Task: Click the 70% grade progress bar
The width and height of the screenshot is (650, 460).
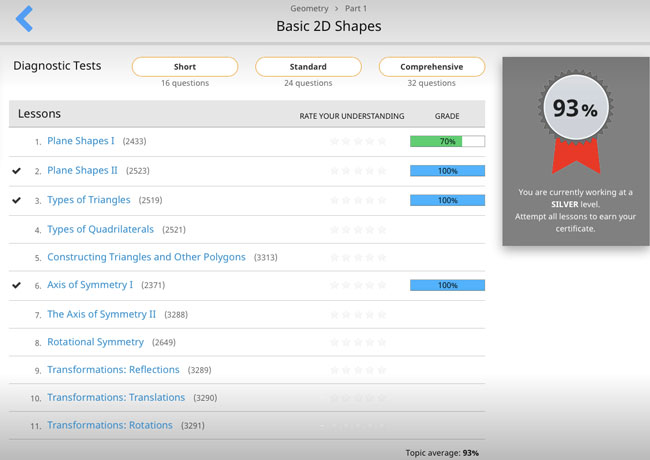Action: (x=447, y=141)
